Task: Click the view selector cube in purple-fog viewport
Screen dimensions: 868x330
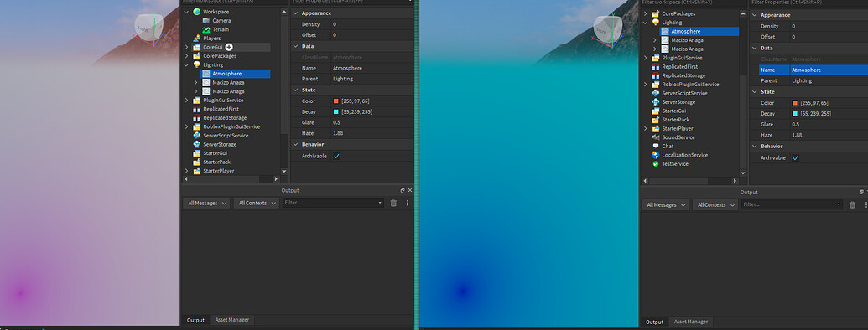Action: click(x=149, y=27)
